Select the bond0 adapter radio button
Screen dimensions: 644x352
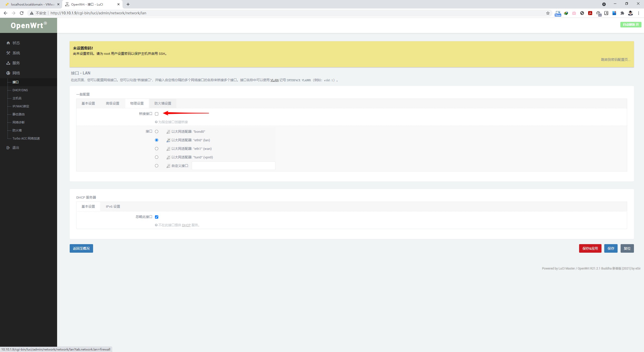[x=156, y=131]
